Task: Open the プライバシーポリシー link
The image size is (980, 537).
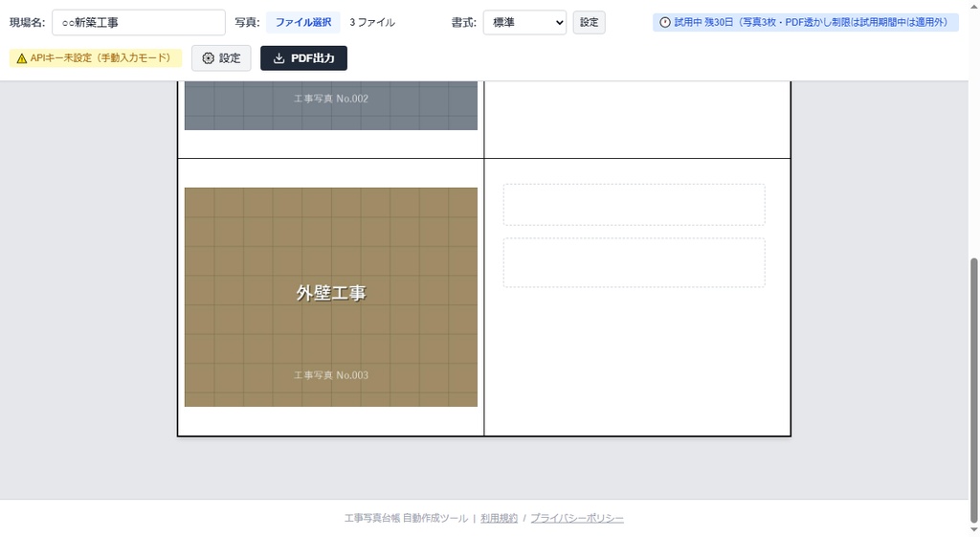Action: click(x=577, y=518)
